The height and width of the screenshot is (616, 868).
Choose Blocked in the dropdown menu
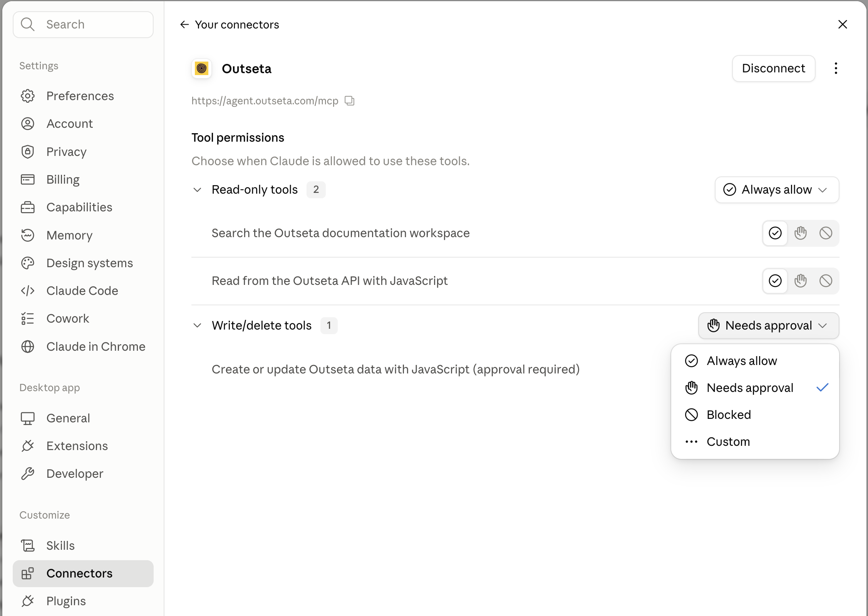pos(755,415)
